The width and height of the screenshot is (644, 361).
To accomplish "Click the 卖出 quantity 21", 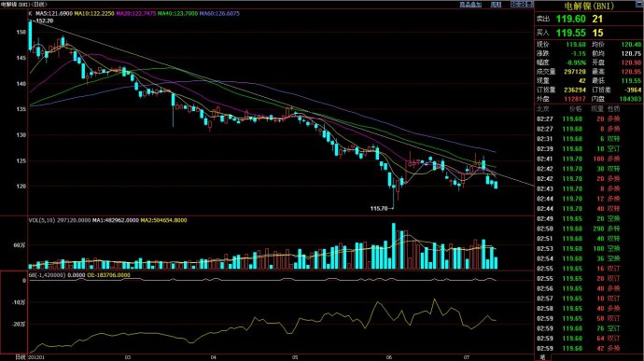I will (597, 19).
